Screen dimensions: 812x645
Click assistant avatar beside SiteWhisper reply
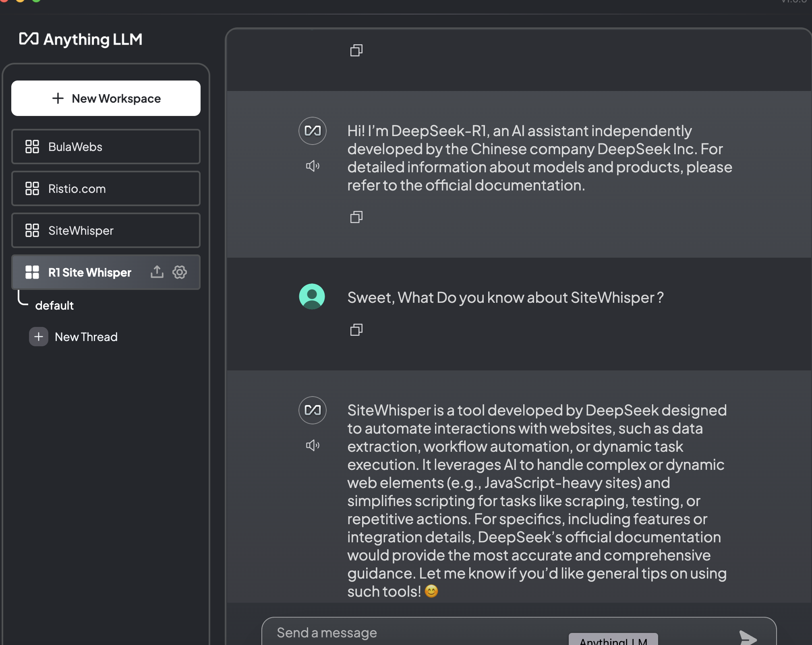click(x=313, y=410)
